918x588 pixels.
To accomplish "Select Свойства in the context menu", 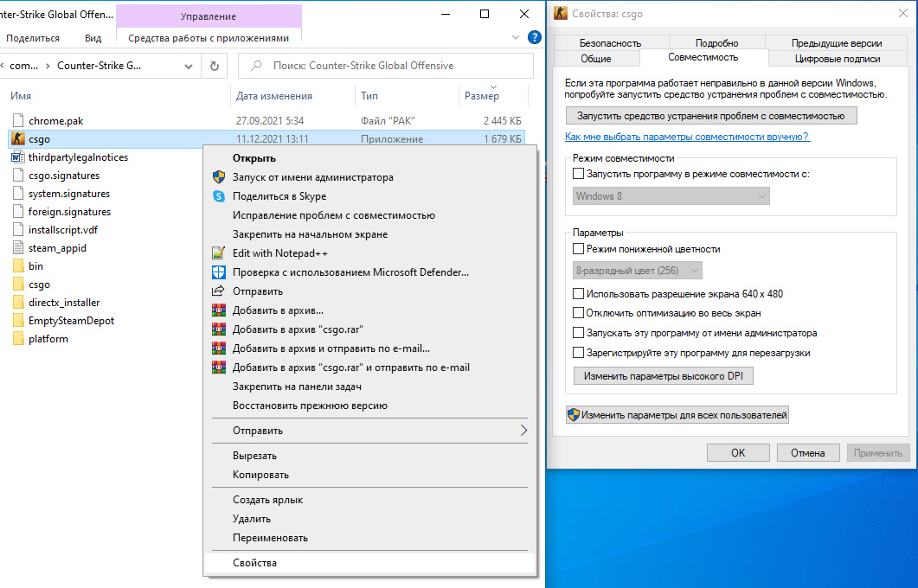I will tap(369, 563).
